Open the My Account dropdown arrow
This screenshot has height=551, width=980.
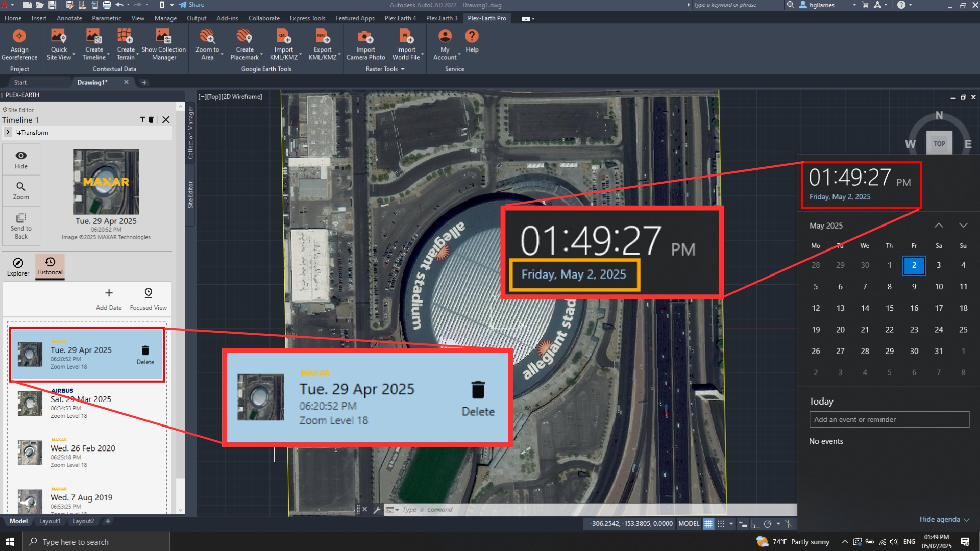click(x=459, y=54)
